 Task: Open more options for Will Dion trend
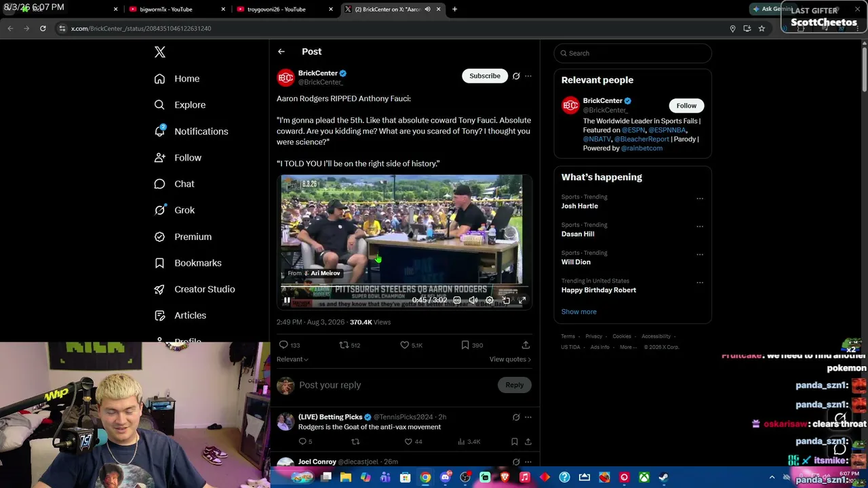[700, 255]
